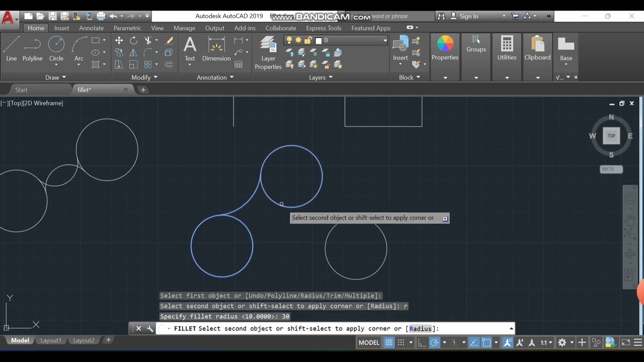Switch to Layout1 tab
This screenshot has width=644, height=362.
click(x=51, y=340)
